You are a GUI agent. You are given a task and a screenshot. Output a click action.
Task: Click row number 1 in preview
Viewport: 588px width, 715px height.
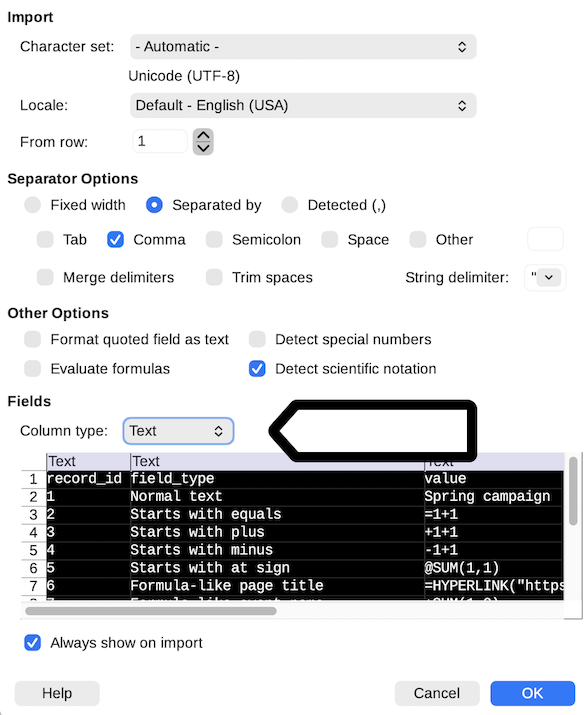click(x=33, y=479)
